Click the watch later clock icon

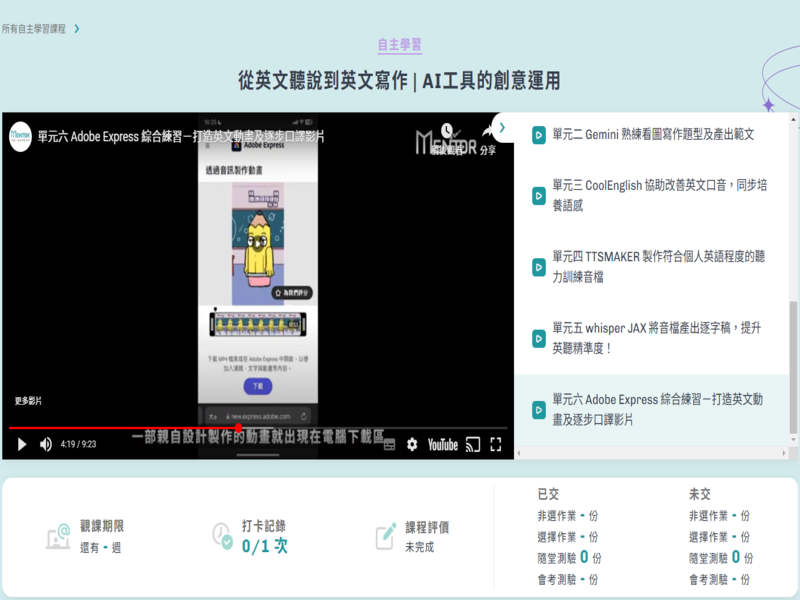coord(446,133)
